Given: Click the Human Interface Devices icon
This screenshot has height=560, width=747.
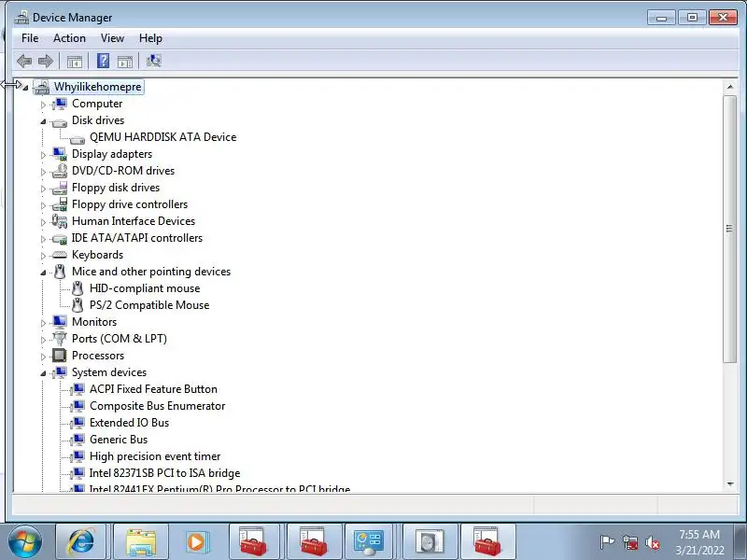Looking at the screenshot, I should pyautogui.click(x=60, y=221).
